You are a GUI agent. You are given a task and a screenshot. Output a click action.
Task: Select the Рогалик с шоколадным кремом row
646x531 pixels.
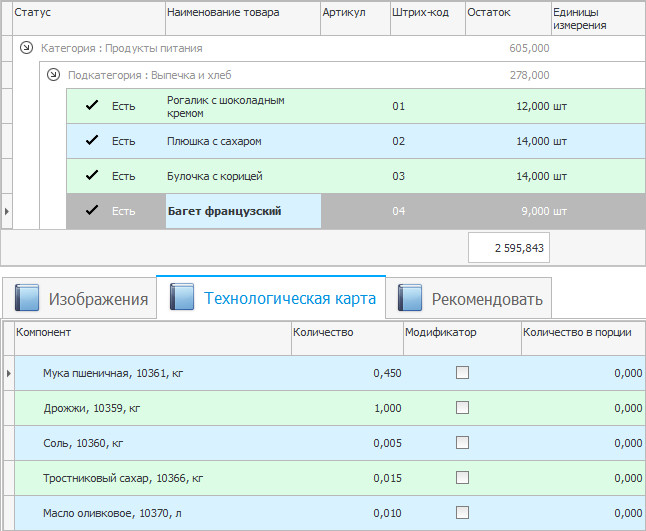coord(356,106)
